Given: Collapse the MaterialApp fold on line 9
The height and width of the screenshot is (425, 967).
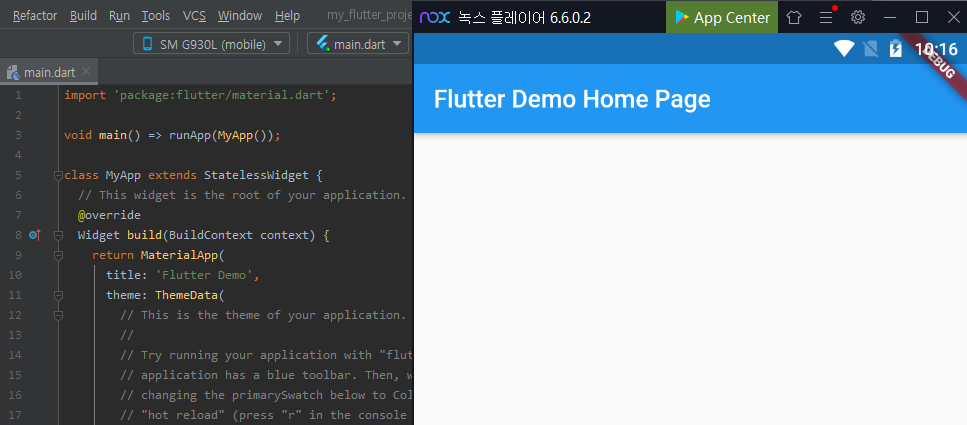Looking at the screenshot, I should coord(58,255).
